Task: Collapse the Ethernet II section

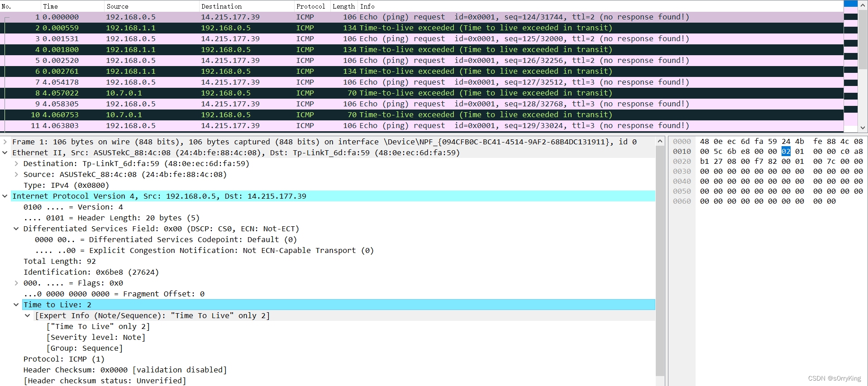Action: tap(5, 152)
